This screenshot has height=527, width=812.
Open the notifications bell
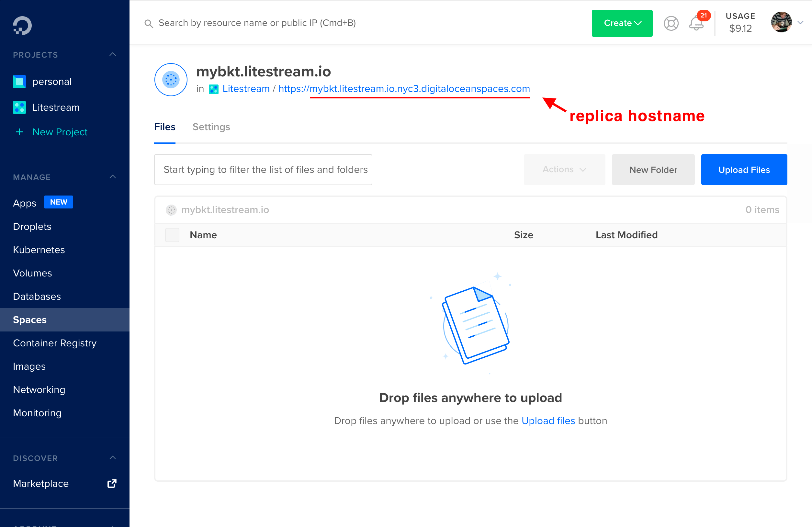tap(696, 23)
